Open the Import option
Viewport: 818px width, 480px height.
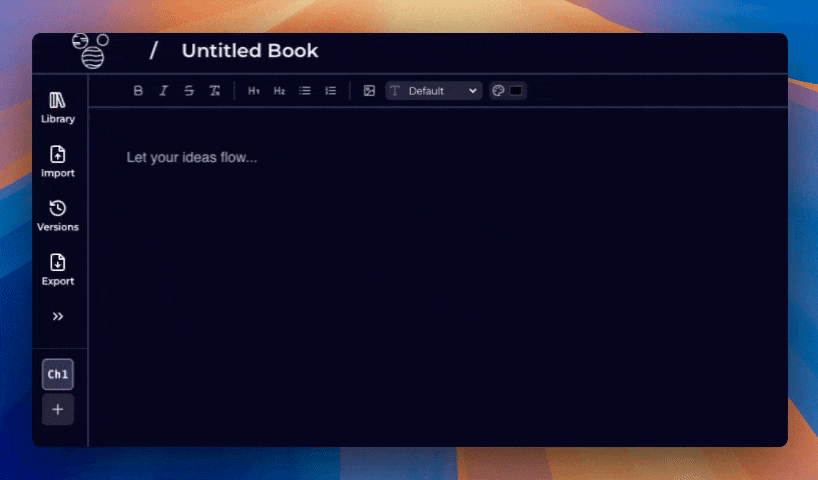point(58,162)
